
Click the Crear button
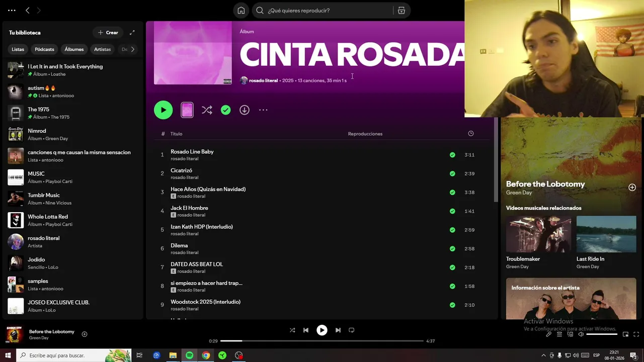108,33
